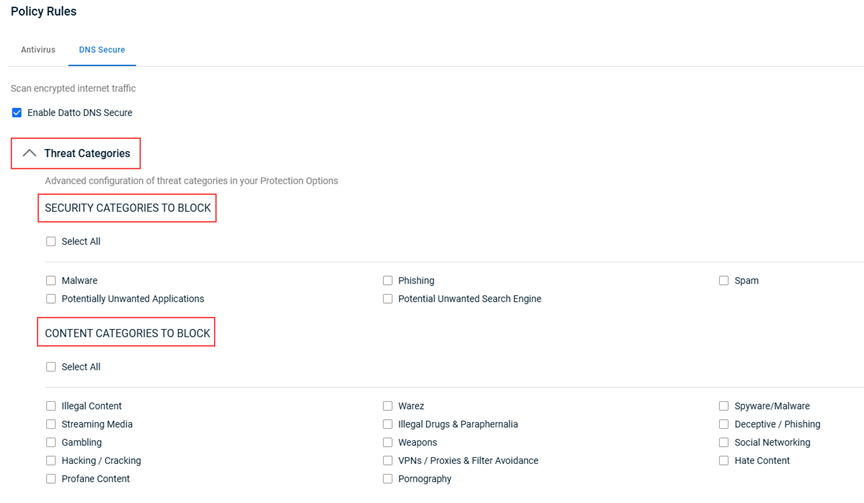Tick the Hacking / Cracking checkbox

51,461
